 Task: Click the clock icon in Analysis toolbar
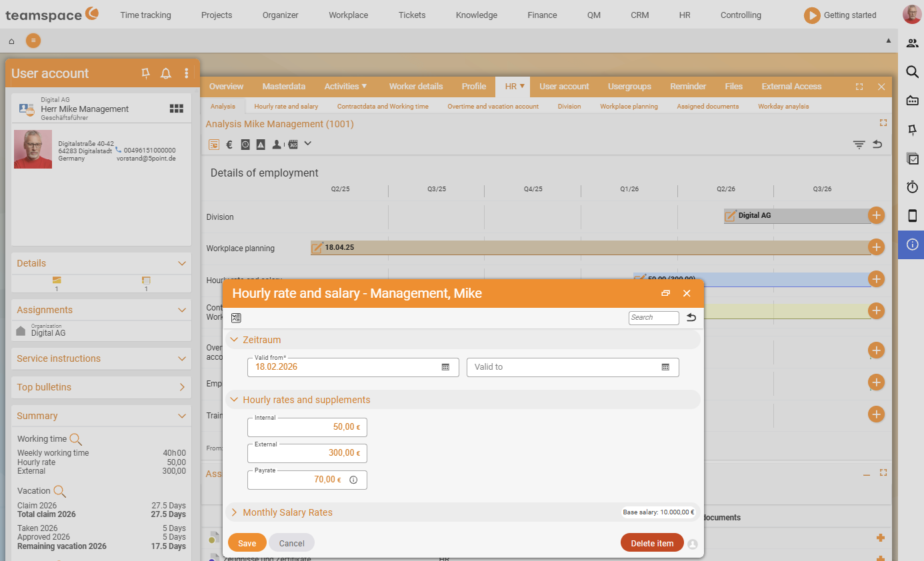pyautogui.click(x=245, y=144)
